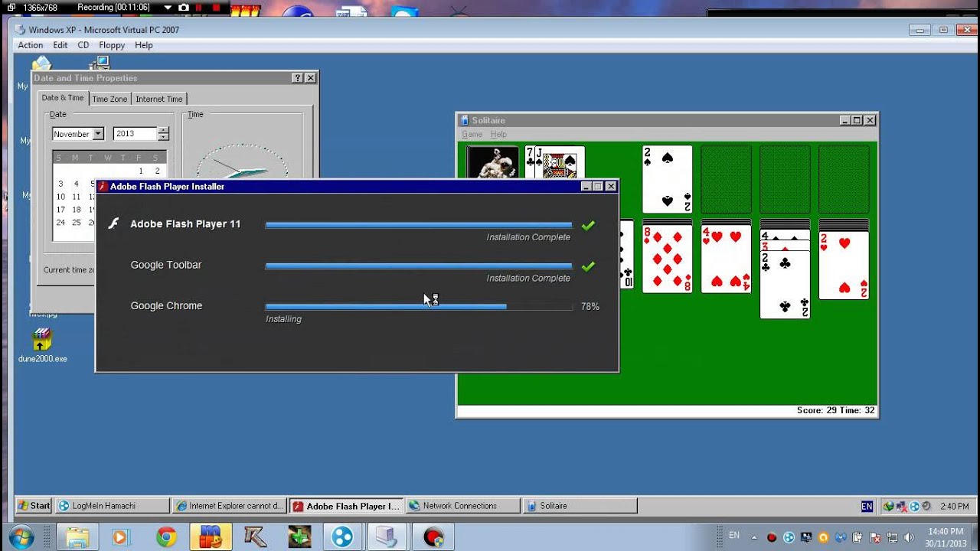Image resolution: width=980 pixels, height=551 pixels.
Task: Select day 3 in the calendar
Action: click(60, 184)
